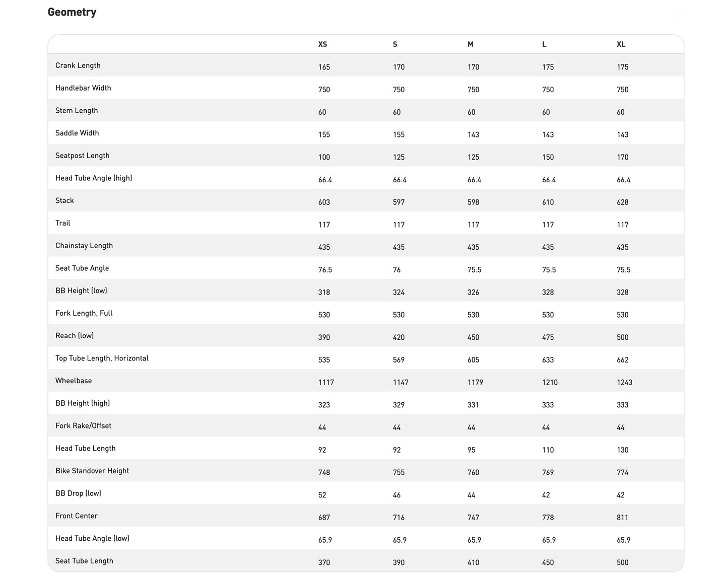Click the XL Wheelbase value 1243
This screenshot has height=582, width=728.
[624, 383]
